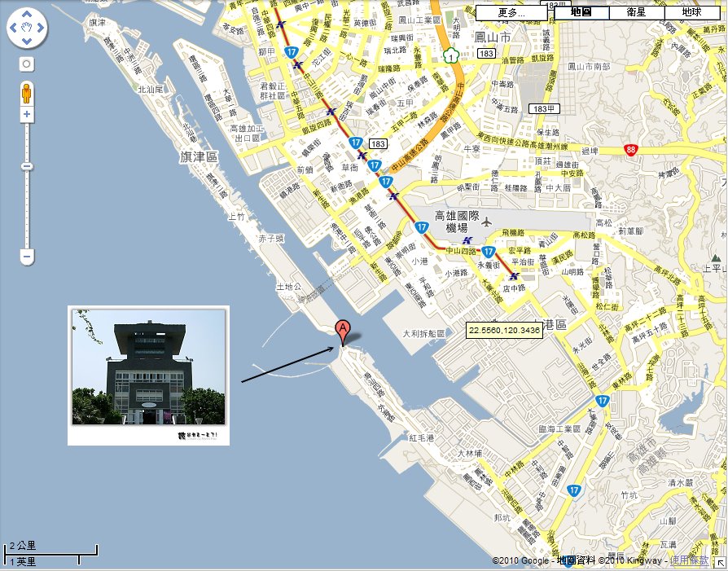Expand the overview map corner arrow
728x571 pixels.
[720, 563]
